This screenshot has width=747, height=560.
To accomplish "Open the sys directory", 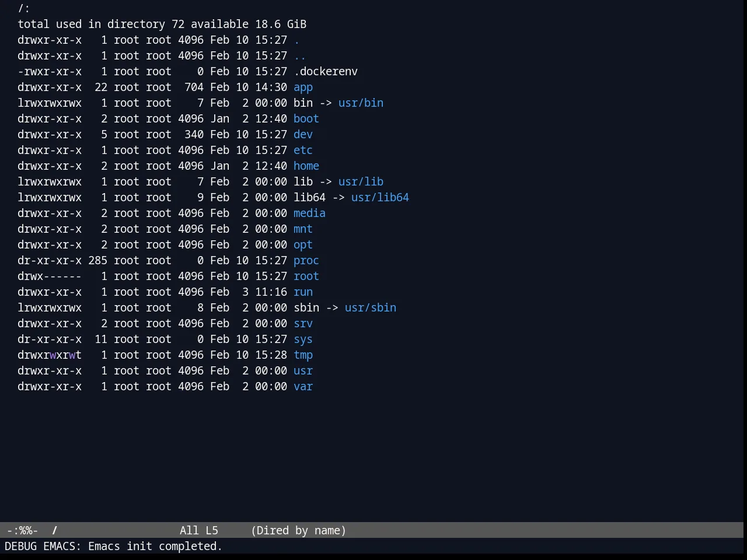I will coord(303,339).
